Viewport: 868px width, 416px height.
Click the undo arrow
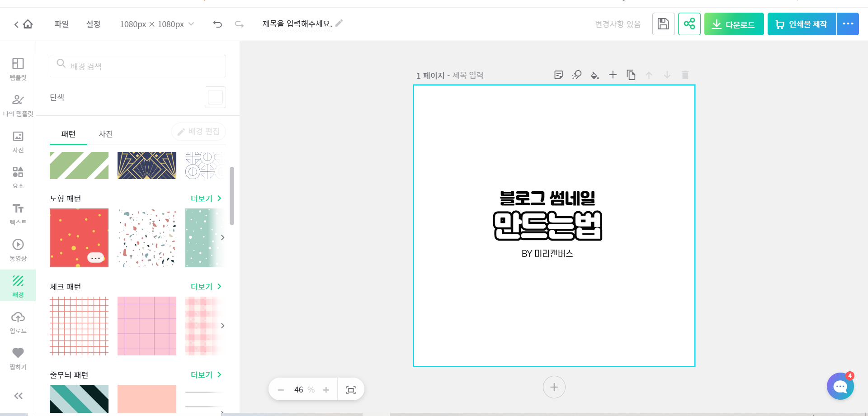point(217,24)
